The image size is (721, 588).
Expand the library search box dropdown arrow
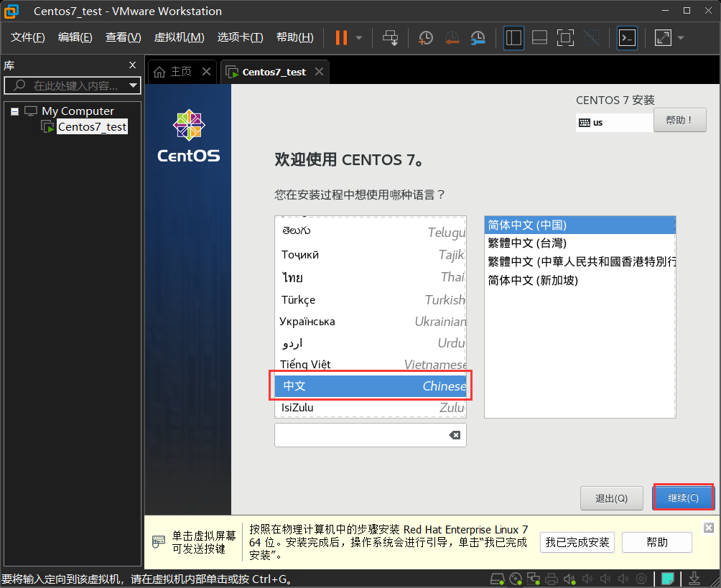[x=133, y=86]
